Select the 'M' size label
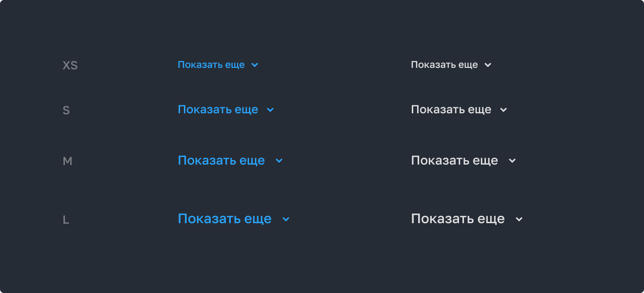 coord(67,161)
